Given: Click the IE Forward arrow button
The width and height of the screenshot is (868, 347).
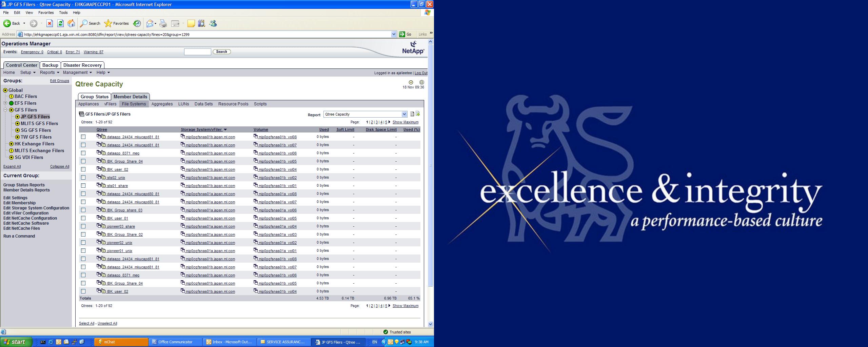Looking at the screenshot, I should tap(33, 23).
